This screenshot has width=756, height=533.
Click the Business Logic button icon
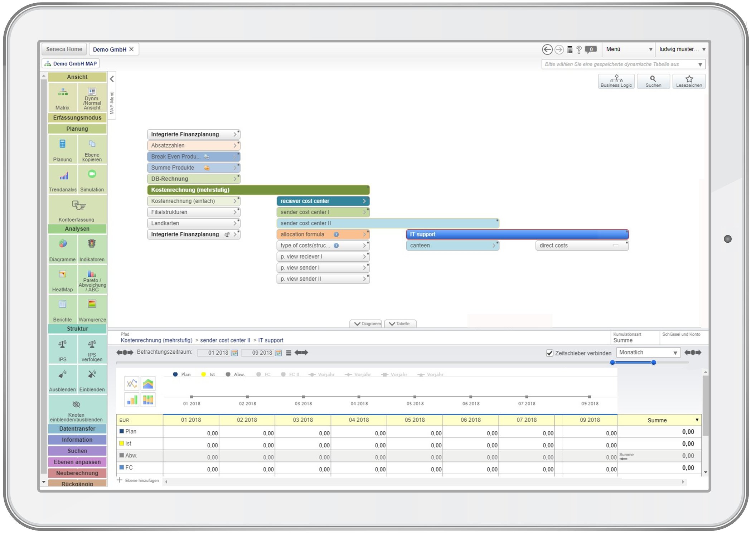(x=616, y=79)
